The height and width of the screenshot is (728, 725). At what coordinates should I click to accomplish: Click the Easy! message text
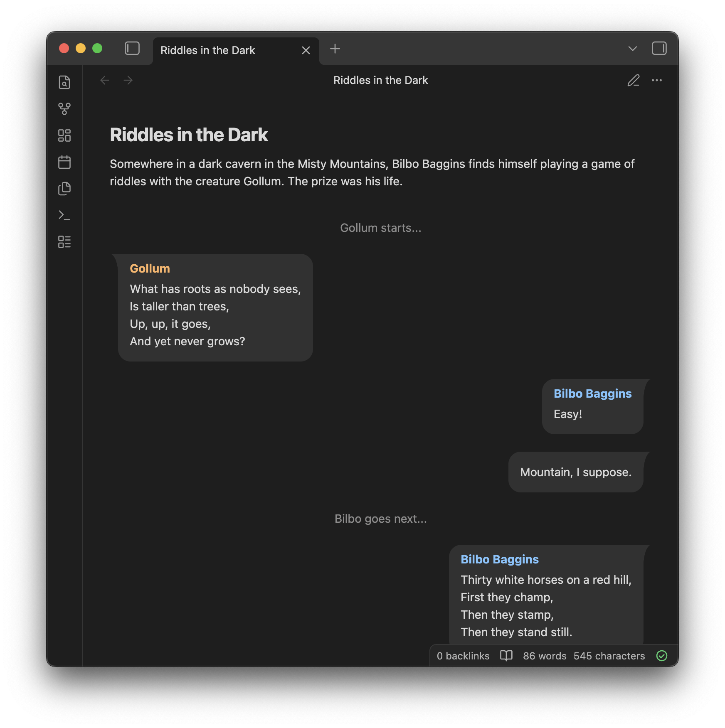(567, 414)
